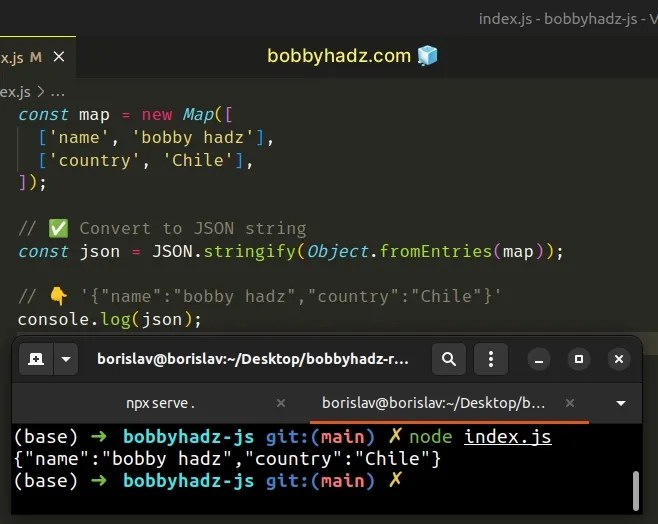Click the terminal output JSON line
Viewport: 658px width, 524px height.
tap(227, 459)
